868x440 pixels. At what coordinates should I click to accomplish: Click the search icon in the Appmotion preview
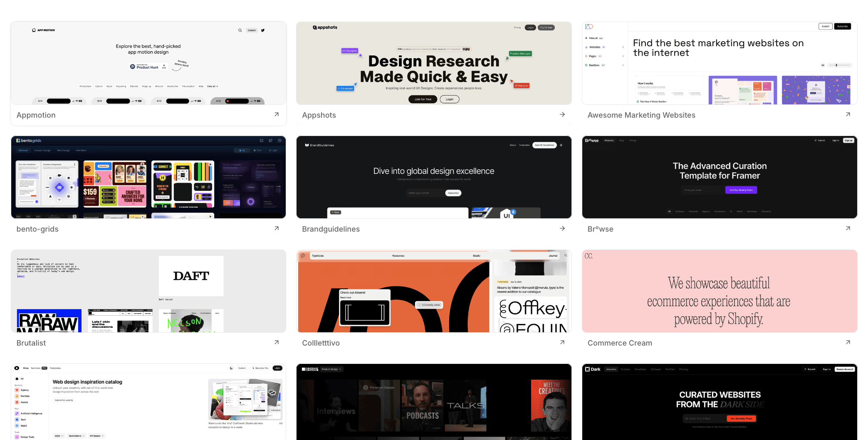tap(240, 30)
